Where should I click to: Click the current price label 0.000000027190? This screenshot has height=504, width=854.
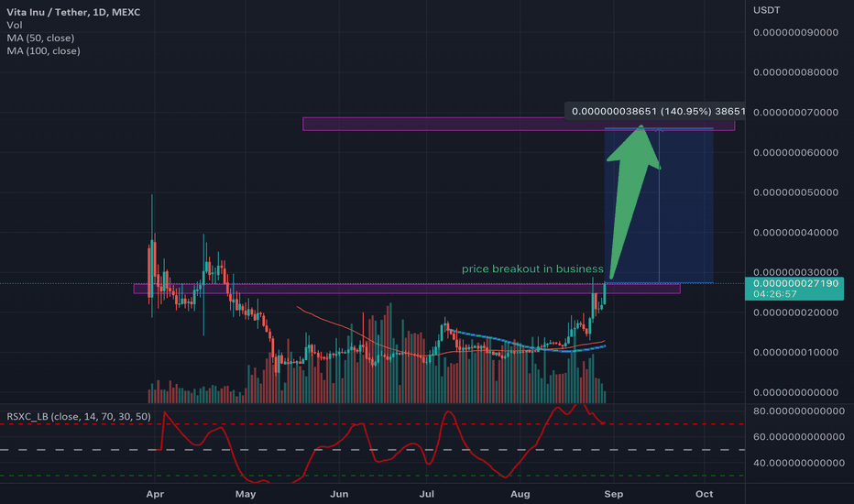point(794,289)
